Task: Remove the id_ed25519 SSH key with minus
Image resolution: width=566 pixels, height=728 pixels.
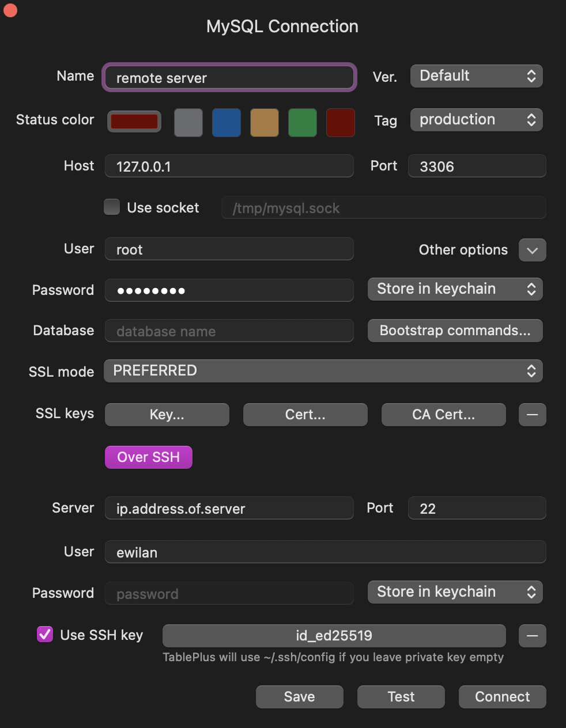Action: pyautogui.click(x=532, y=636)
